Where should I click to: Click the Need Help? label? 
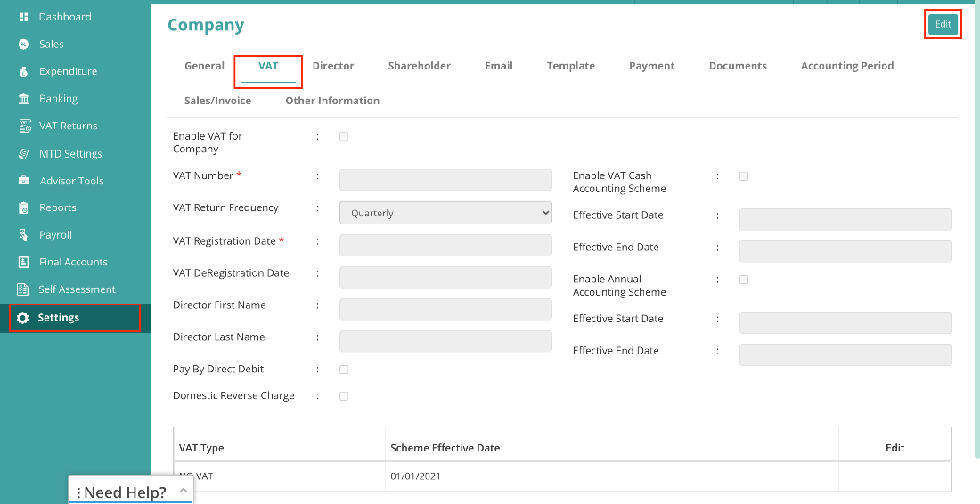(x=125, y=492)
